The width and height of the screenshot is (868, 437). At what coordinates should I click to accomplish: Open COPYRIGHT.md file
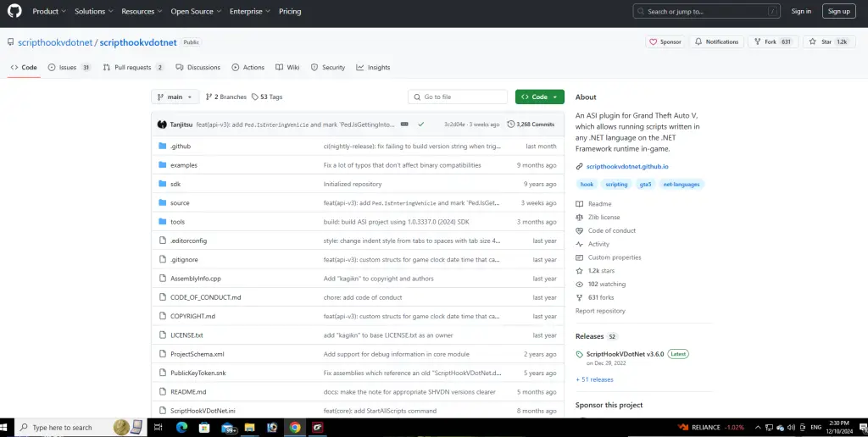click(x=192, y=317)
